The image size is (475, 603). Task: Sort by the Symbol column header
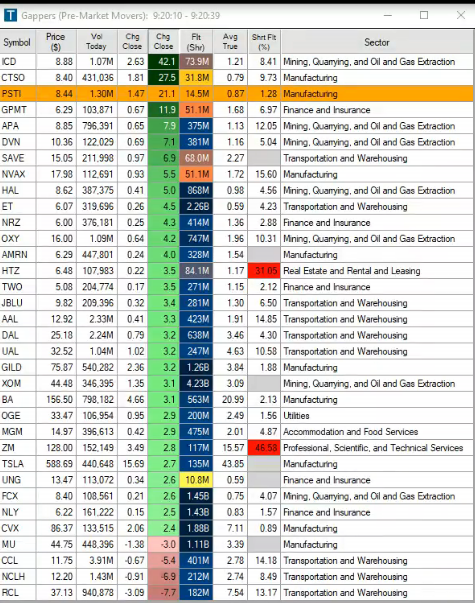[18, 42]
